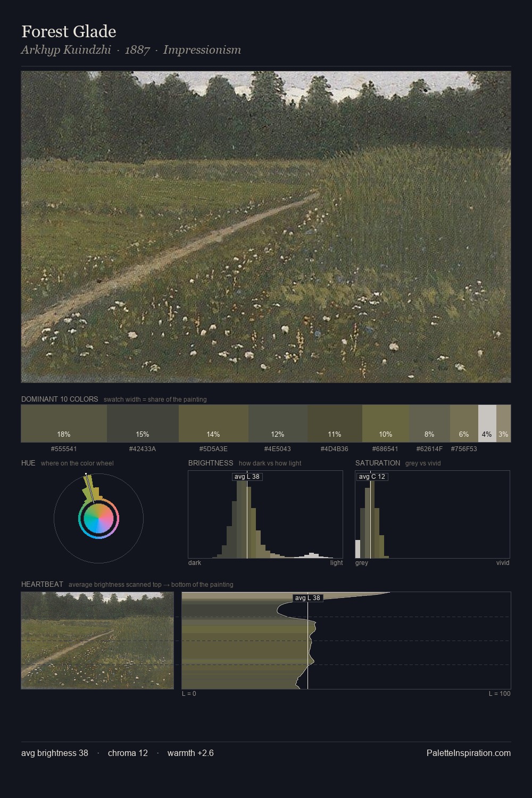Click the hue color wheel

[x=98, y=518]
